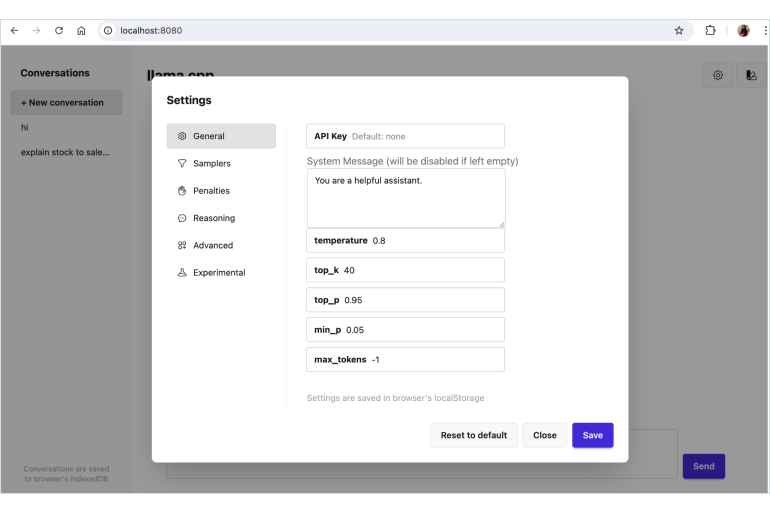
Task: Start a new conversation
Action: 66,103
